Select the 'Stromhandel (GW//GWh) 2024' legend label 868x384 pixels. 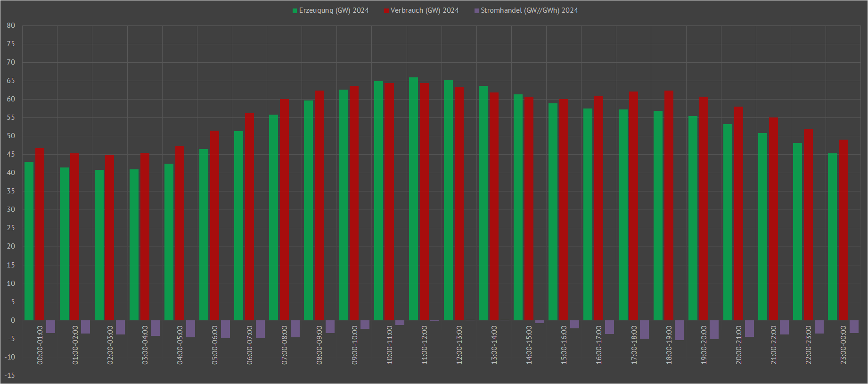click(529, 10)
